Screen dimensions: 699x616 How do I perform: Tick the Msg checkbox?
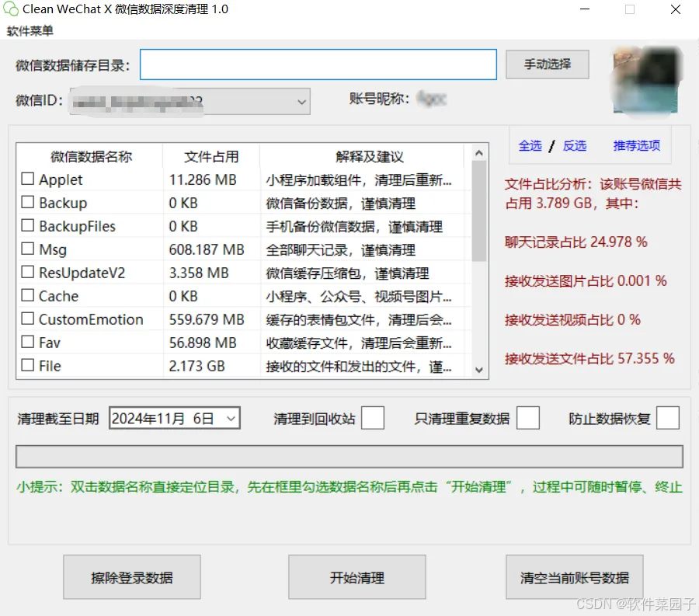click(x=28, y=249)
